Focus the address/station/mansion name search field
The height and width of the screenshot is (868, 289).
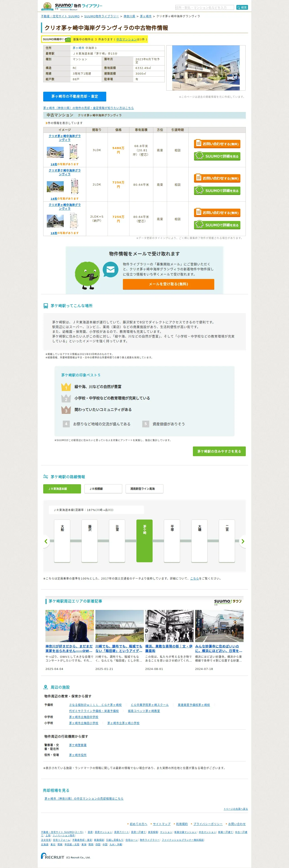pyautogui.click(x=204, y=7)
